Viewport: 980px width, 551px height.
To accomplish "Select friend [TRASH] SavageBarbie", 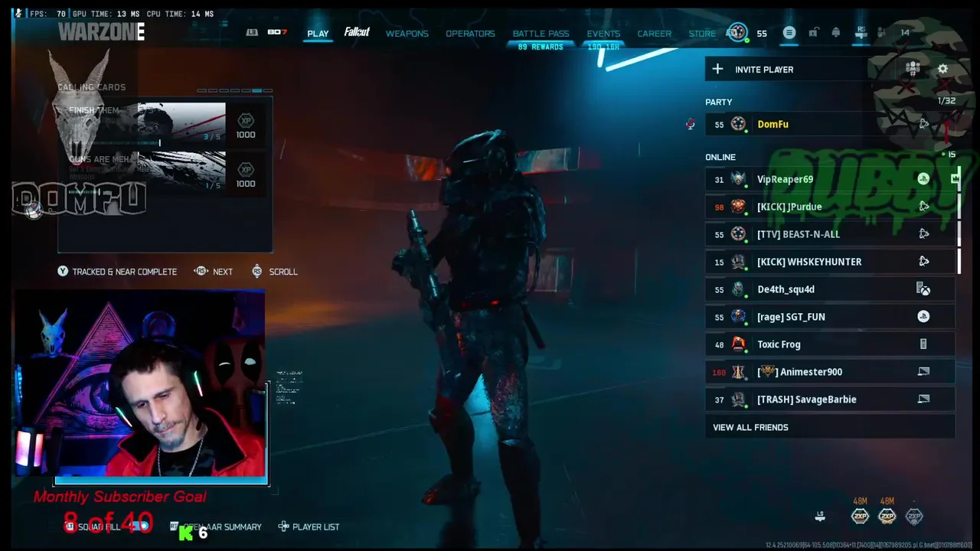I will [x=830, y=399].
